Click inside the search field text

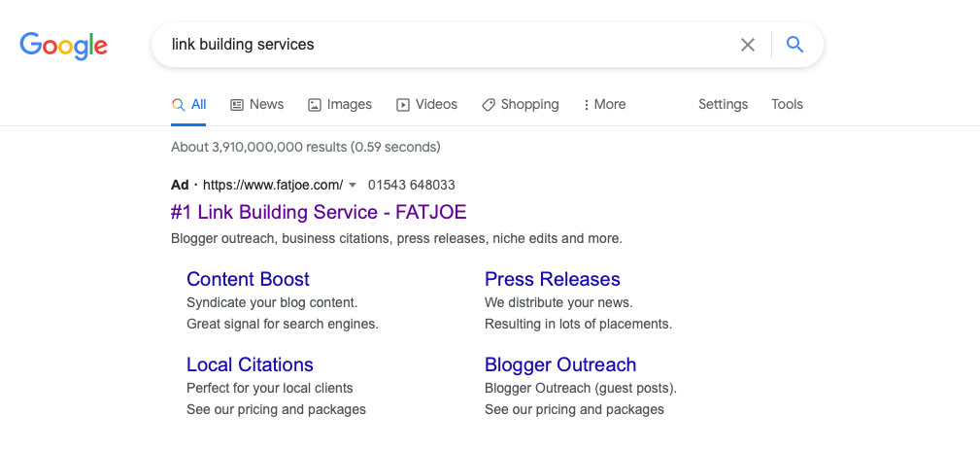[x=243, y=45]
